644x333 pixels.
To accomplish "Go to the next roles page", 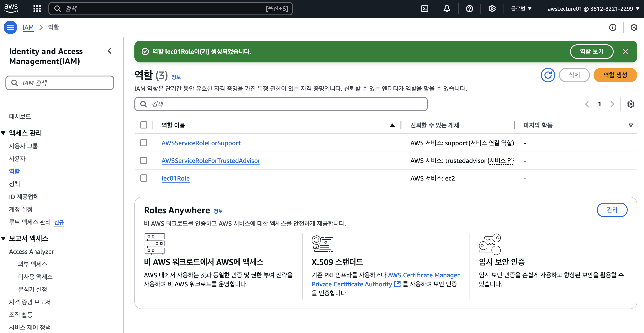I will click(612, 104).
